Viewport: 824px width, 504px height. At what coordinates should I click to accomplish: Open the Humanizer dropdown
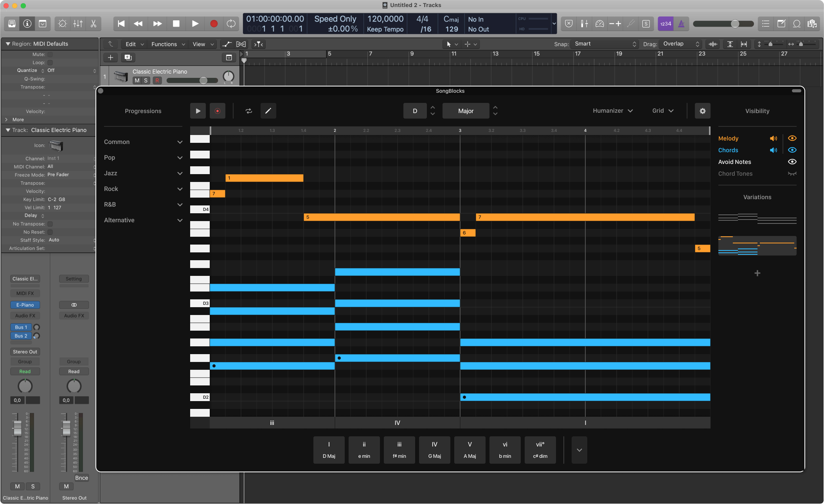[x=613, y=111]
